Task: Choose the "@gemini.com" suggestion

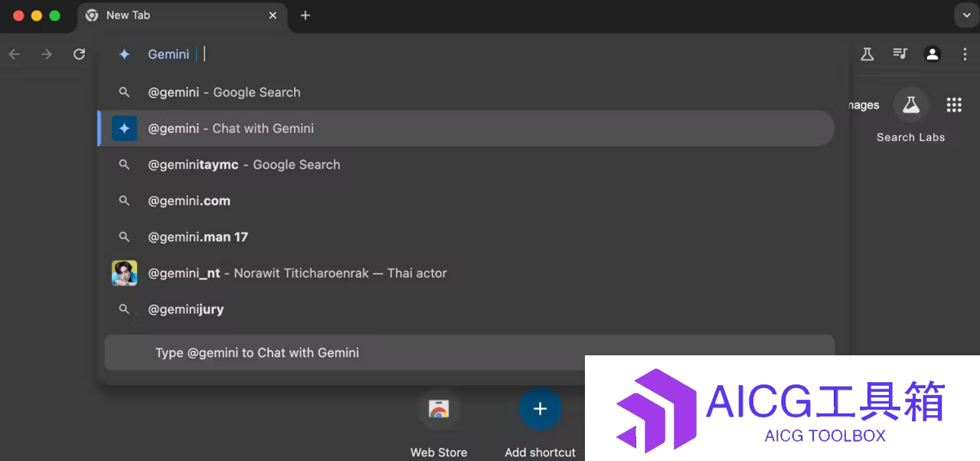Action: coord(466,201)
